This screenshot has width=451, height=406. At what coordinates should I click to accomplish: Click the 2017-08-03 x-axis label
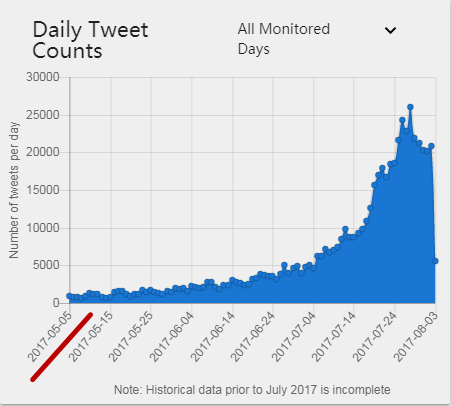click(416, 337)
